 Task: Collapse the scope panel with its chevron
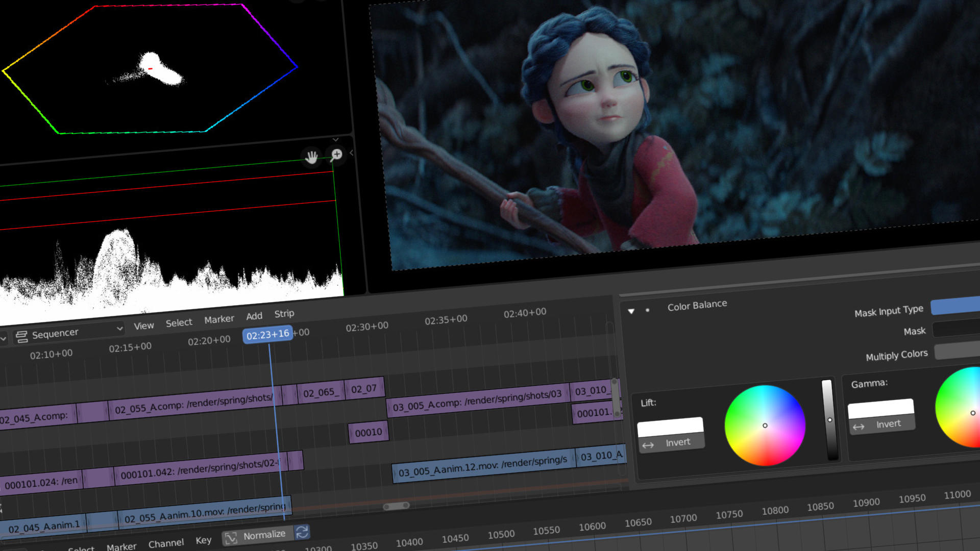pos(336,139)
